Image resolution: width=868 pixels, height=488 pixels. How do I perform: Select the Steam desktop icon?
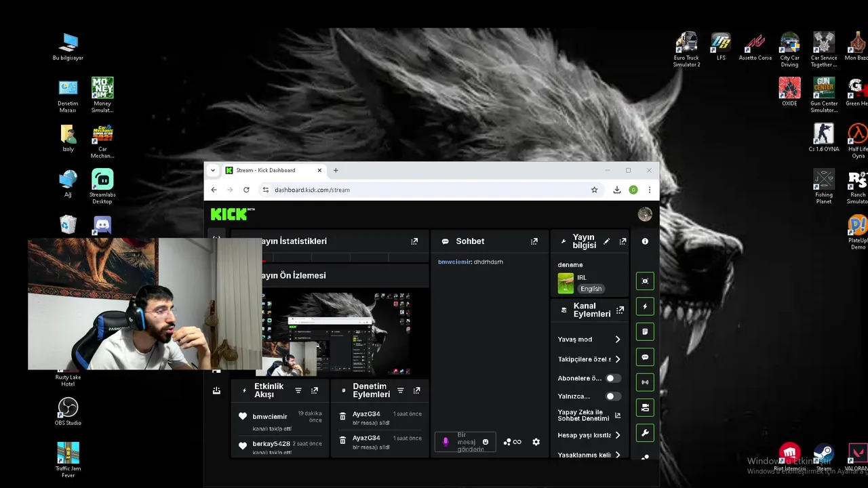(x=824, y=457)
